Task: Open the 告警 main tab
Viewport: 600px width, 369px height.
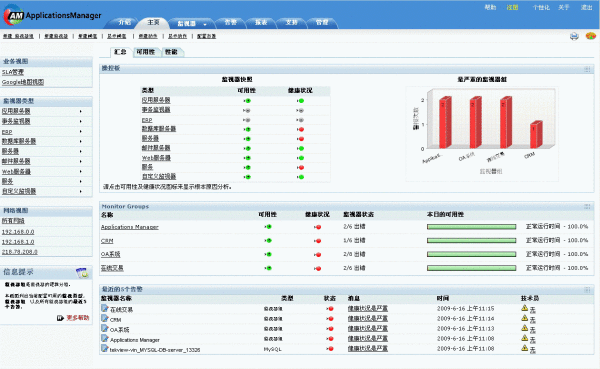Action: click(230, 23)
